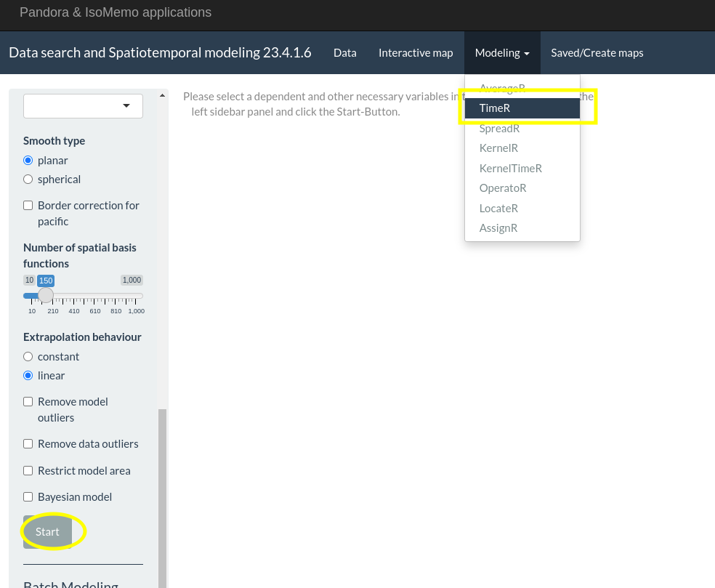Enable the Bayesian model option

[x=28, y=496]
